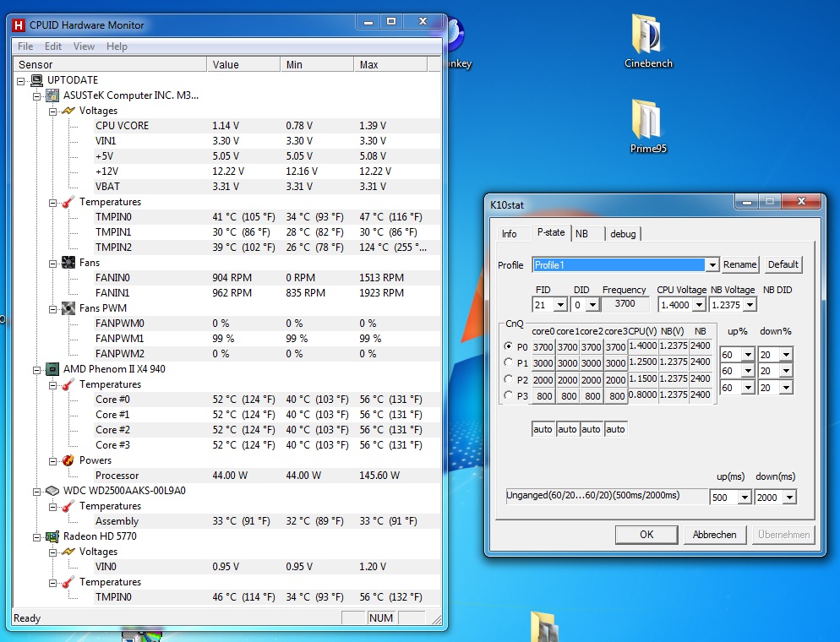The image size is (840, 642).
Task: Click the Powers flame icon
Action: coord(68,460)
